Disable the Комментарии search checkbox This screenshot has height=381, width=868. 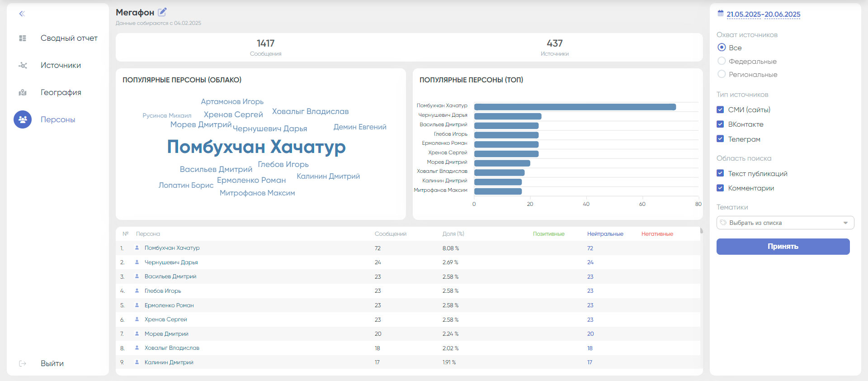tap(720, 188)
